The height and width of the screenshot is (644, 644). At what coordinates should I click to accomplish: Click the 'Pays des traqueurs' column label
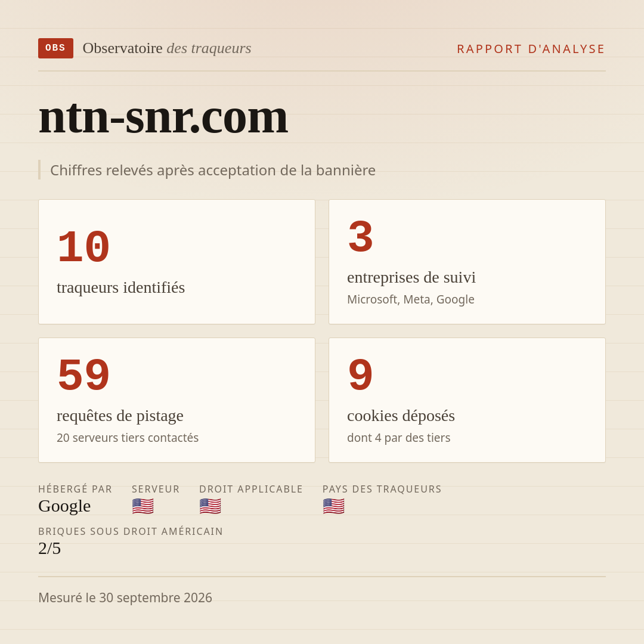382,489
